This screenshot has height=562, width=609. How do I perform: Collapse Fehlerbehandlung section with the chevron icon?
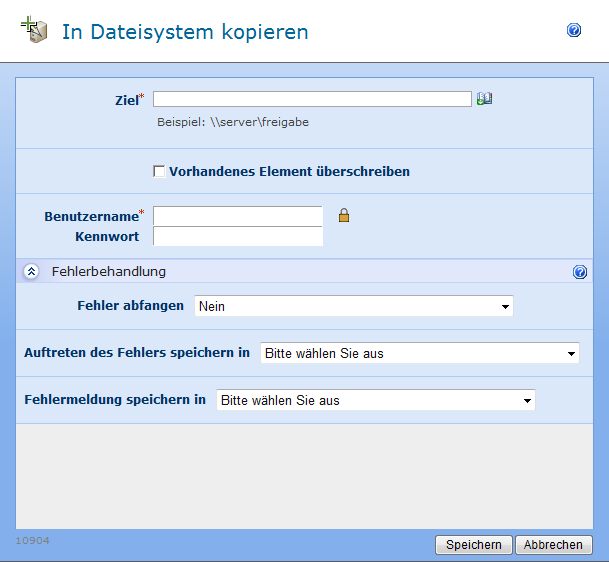(x=31, y=272)
